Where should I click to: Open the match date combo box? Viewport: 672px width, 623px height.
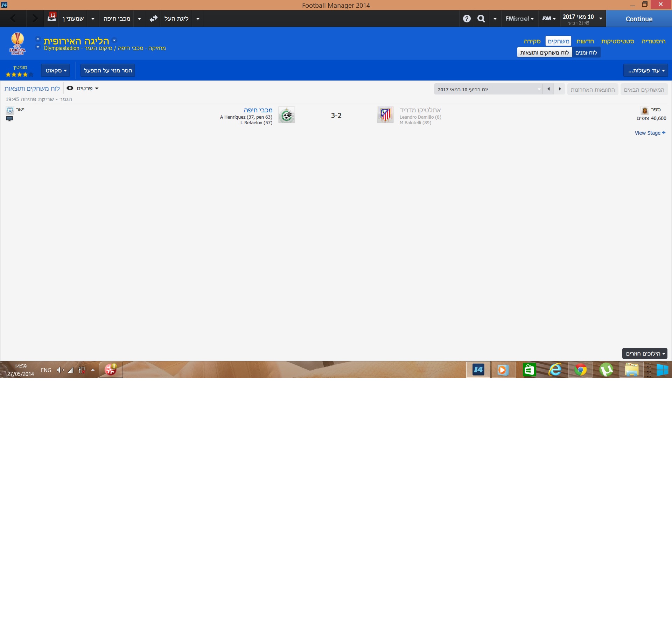pos(488,90)
